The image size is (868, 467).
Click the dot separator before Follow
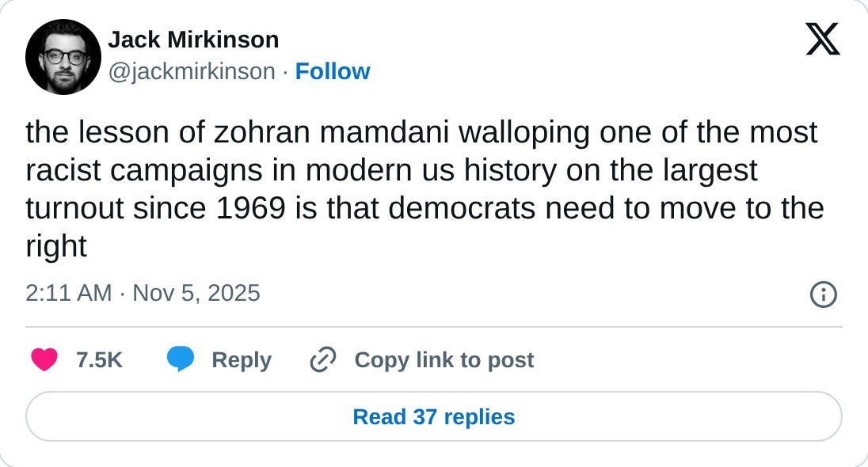285,72
